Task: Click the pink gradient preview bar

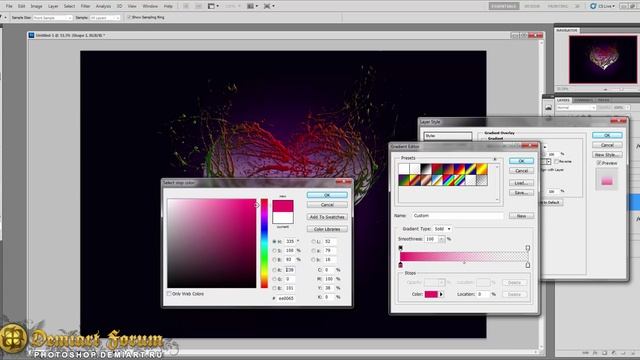Action: point(464,256)
